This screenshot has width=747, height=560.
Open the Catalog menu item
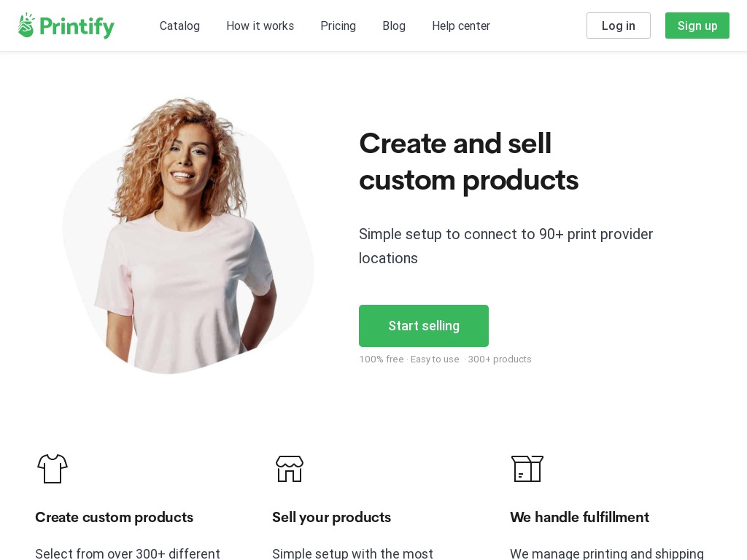click(x=179, y=26)
